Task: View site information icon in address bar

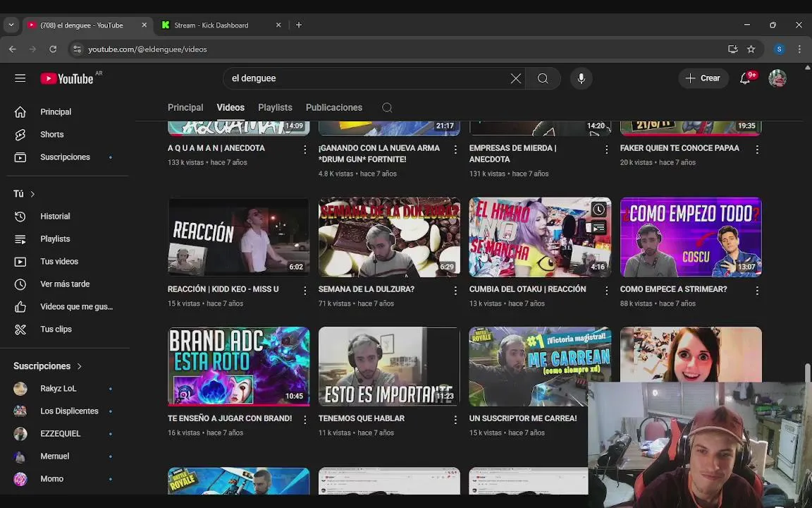Action: point(77,49)
